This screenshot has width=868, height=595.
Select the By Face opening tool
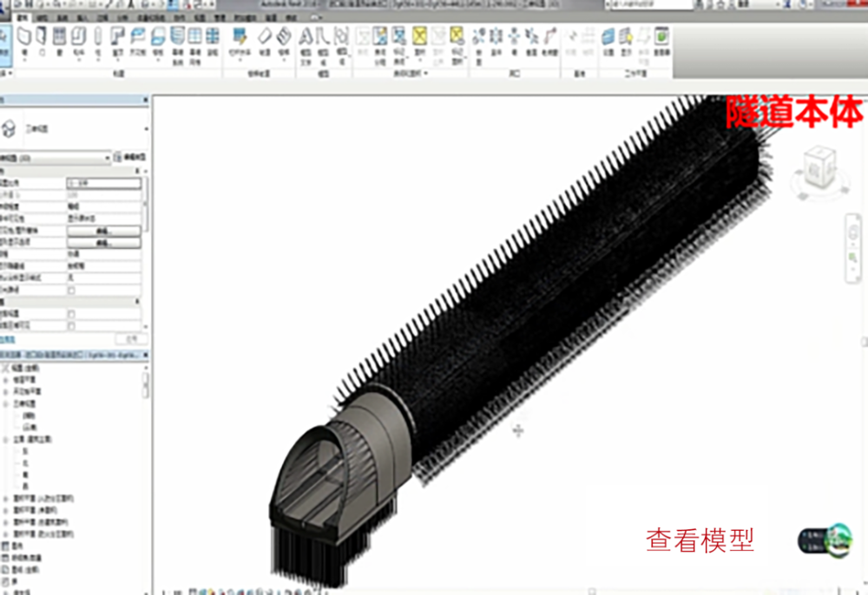(x=478, y=45)
